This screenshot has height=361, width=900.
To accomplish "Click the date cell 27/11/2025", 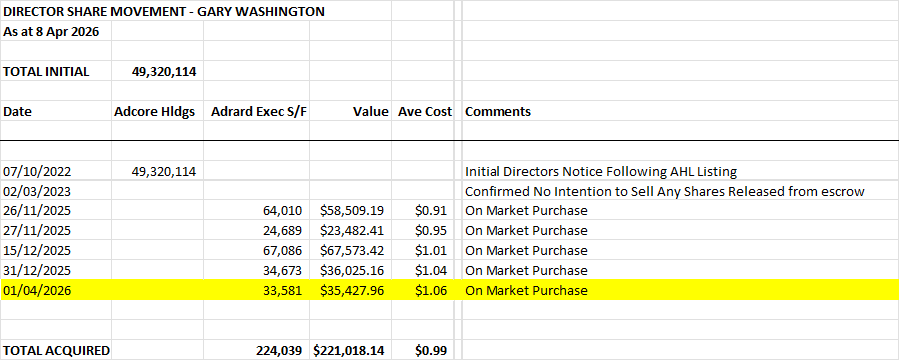I will (37, 231).
